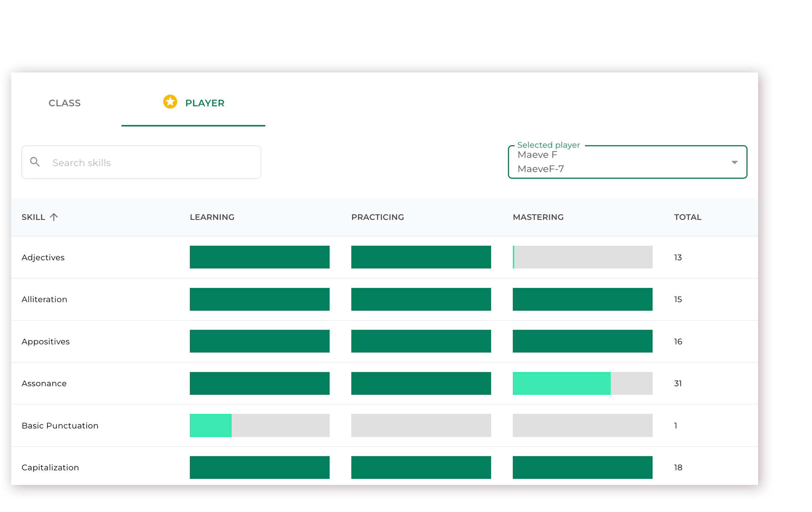Click the Basic Punctuation learning progress bar

tap(259, 425)
